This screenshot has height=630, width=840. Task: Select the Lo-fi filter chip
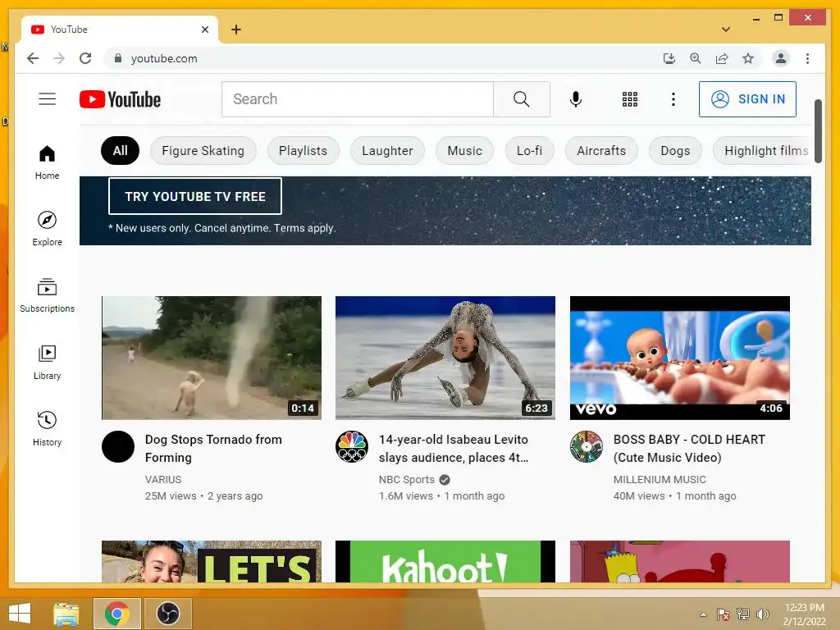529,151
